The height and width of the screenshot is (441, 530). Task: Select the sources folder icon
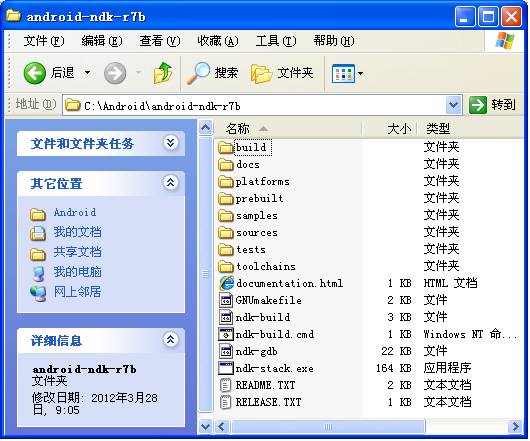coord(226,232)
